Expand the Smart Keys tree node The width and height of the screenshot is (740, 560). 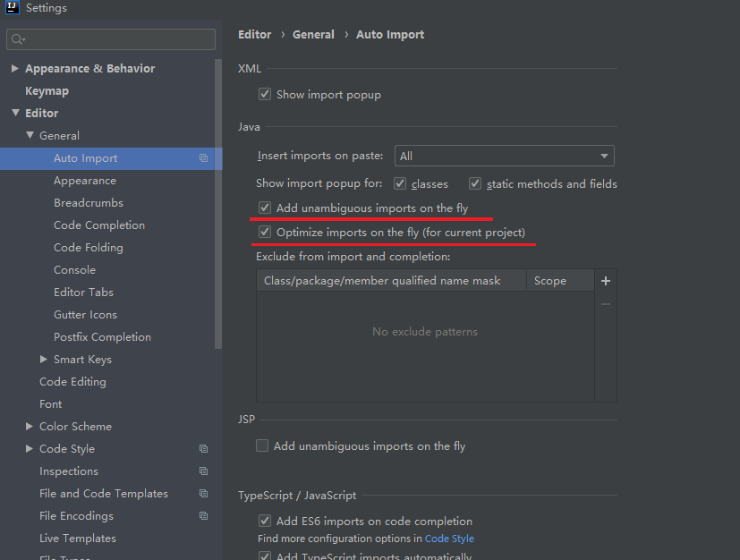(x=44, y=360)
